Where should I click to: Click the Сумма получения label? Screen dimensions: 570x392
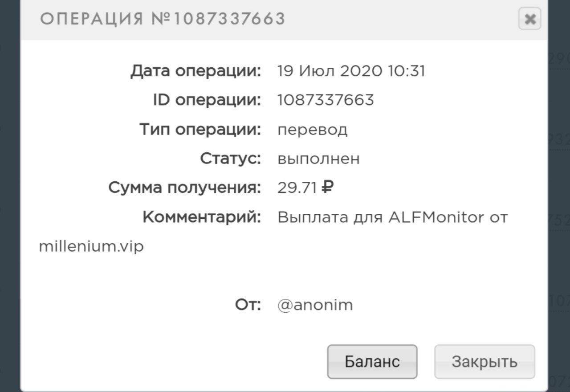pyautogui.click(x=184, y=188)
